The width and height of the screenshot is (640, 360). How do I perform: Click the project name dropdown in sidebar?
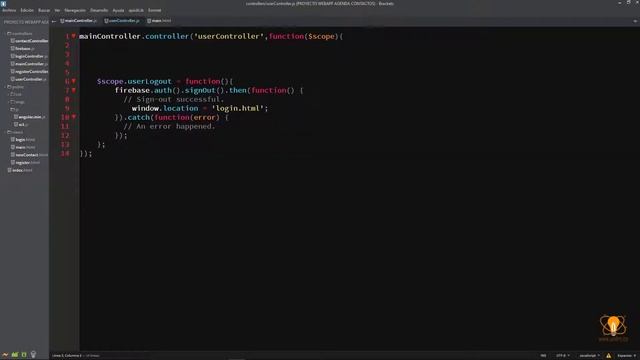coord(25,22)
